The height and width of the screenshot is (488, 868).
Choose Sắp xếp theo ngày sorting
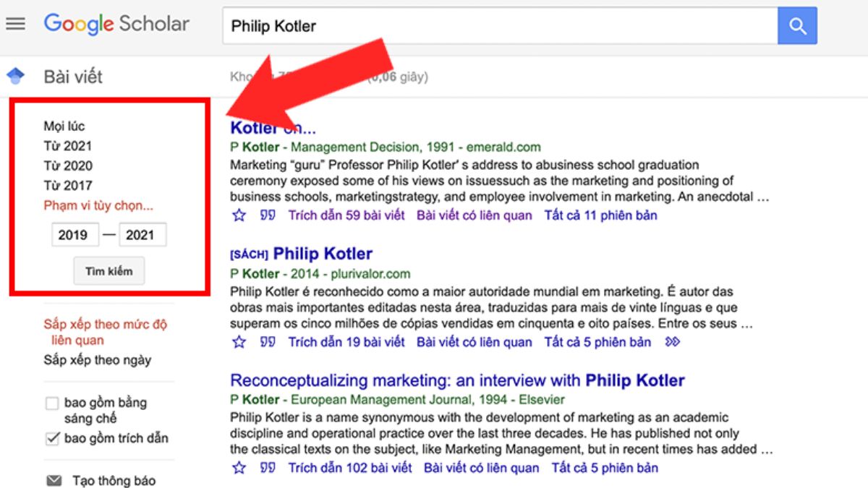[98, 360]
